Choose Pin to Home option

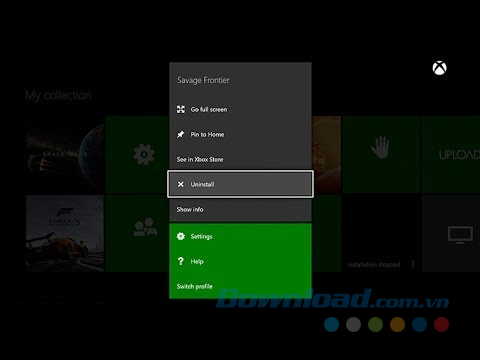pos(240,134)
